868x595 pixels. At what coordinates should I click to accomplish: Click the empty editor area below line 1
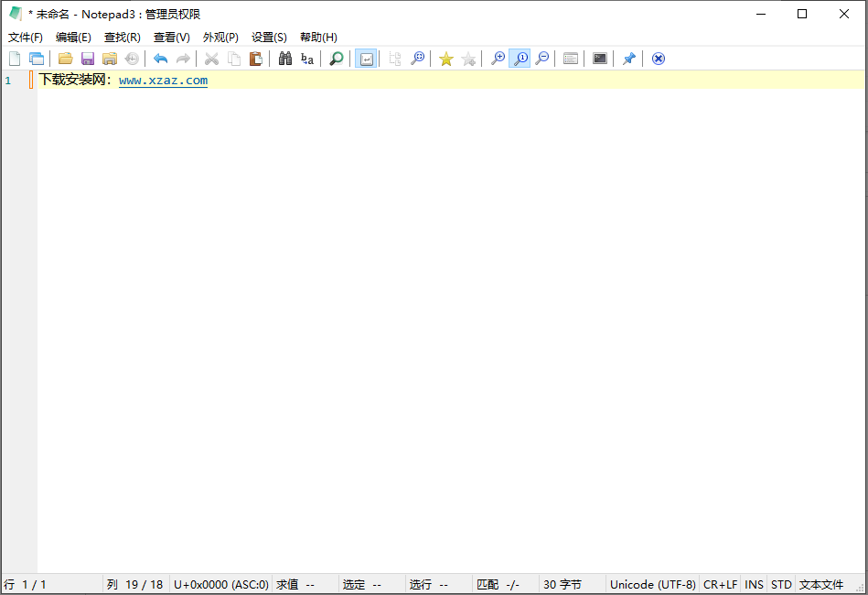coord(451,330)
